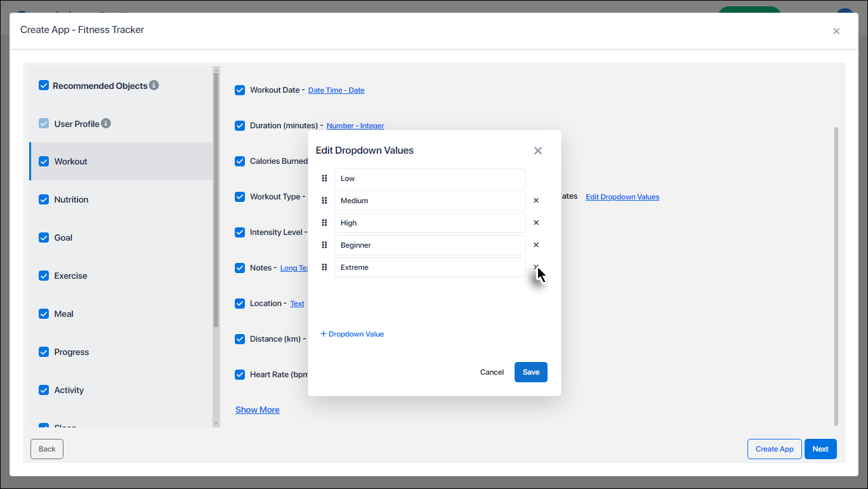
Task: Open info icon next to Recommended Objects
Action: point(154,85)
